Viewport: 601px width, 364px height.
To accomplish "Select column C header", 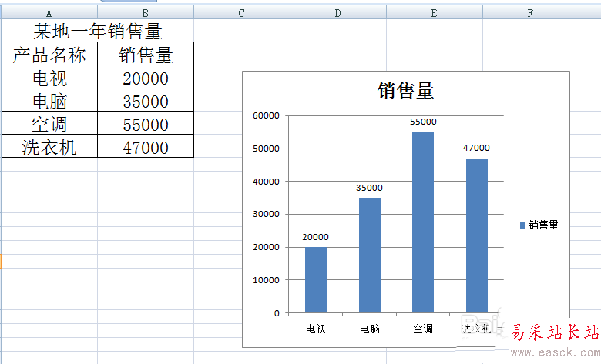I will click(x=242, y=13).
